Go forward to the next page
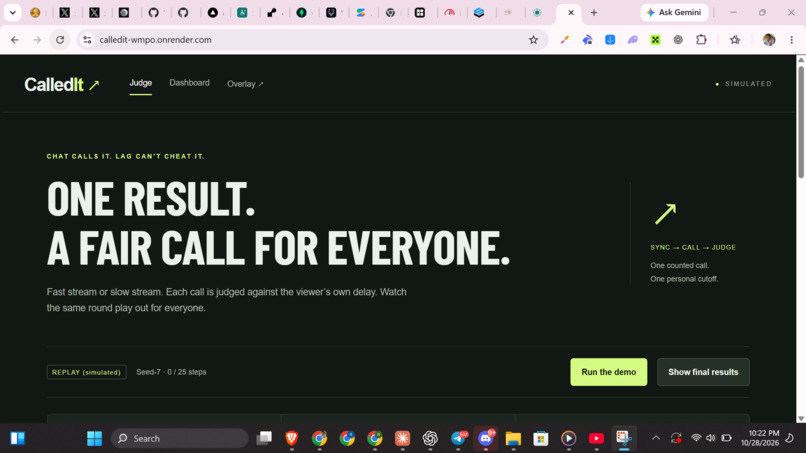The height and width of the screenshot is (453, 806). coord(37,40)
